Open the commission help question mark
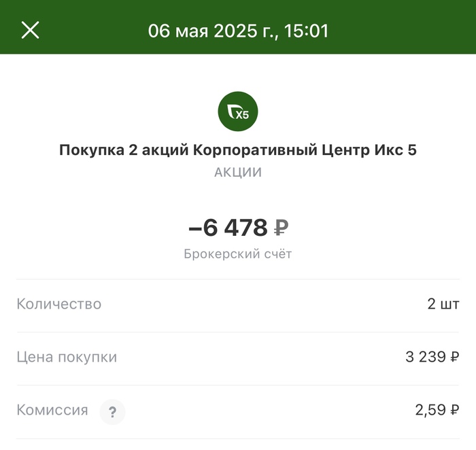The width and height of the screenshot is (476, 450). [x=112, y=411]
